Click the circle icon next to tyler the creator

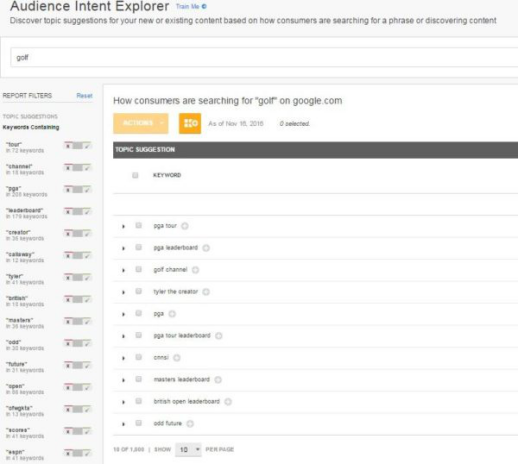(x=206, y=292)
